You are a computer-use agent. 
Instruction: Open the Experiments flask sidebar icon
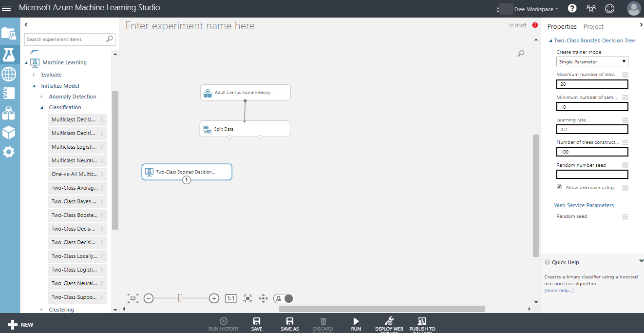pyautogui.click(x=9, y=54)
